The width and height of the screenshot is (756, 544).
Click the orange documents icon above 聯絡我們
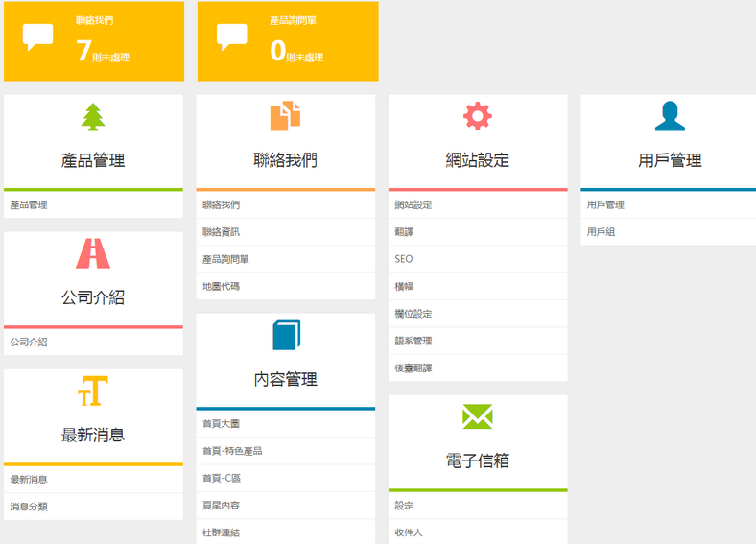[285, 116]
